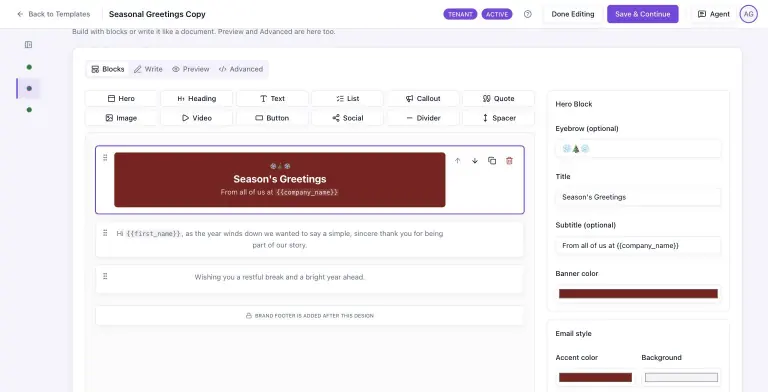Add a Hero block
The height and width of the screenshot is (392, 768).
[121, 98]
